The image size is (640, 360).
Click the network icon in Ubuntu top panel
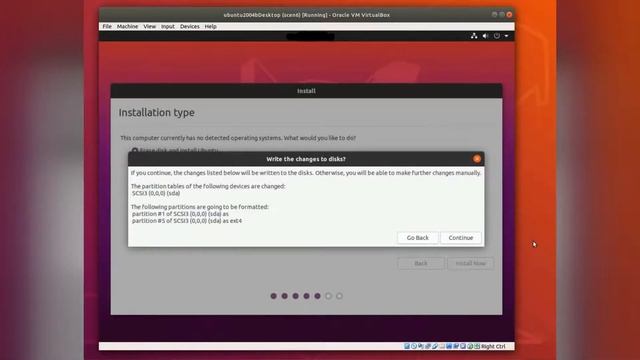[x=474, y=36]
